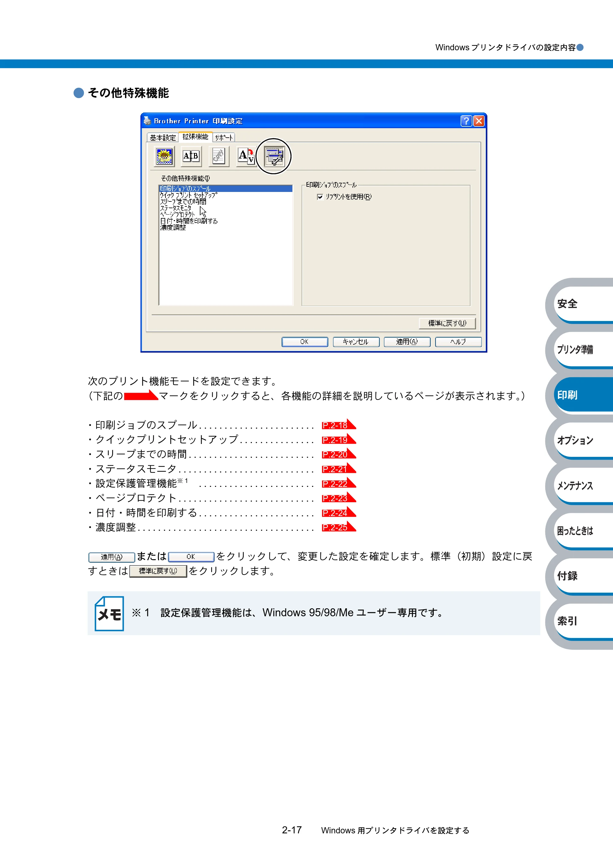
Task: Follow the P.2-21 page link
Action: click(339, 468)
